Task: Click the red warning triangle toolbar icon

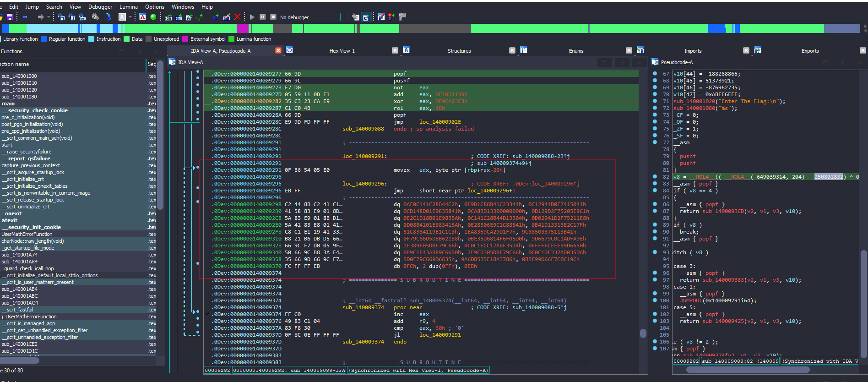Action: [143, 17]
